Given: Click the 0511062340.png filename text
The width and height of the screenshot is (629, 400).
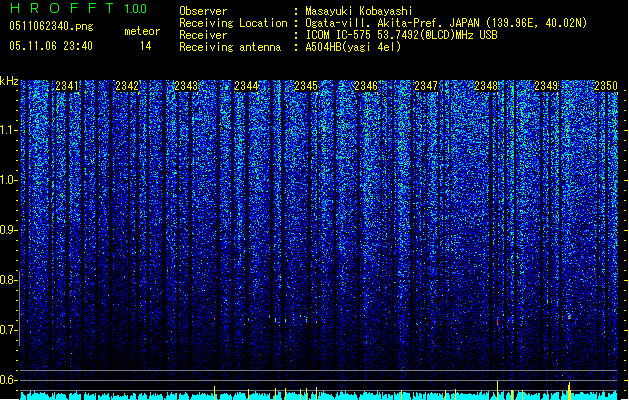Looking at the screenshot, I should (x=51, y=26).
